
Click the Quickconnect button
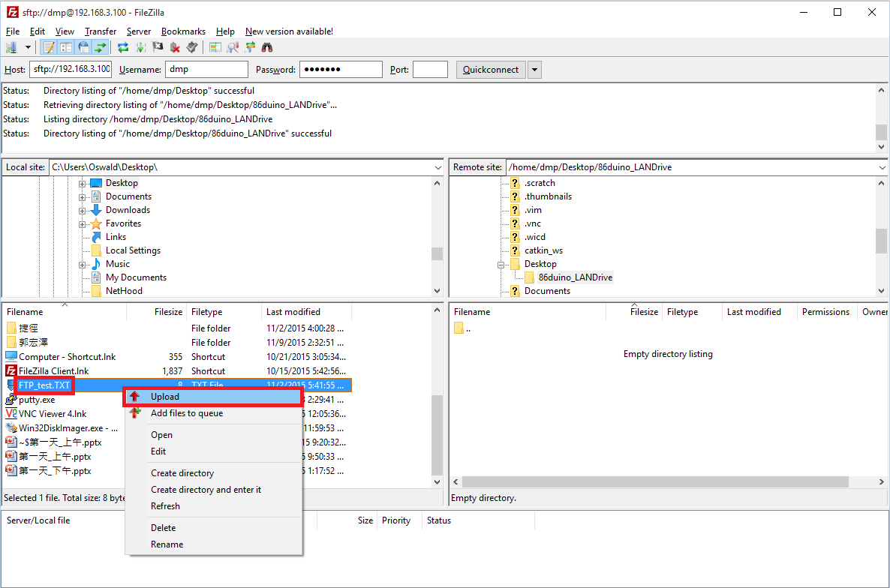(x=491, y=70)
